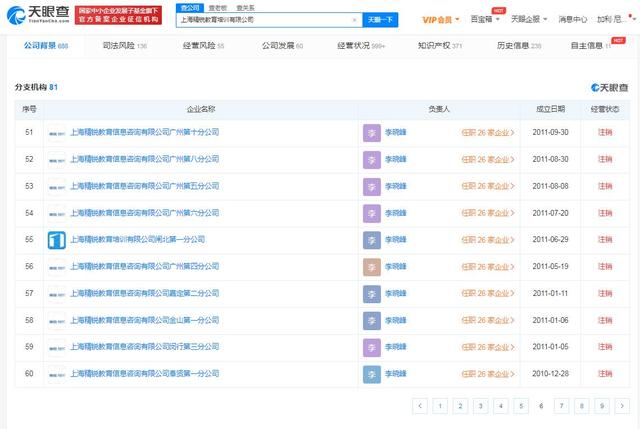The image size is (640, 429).
Task: Open 任职 26 家企业 link in row 60
Action: [488, 374]
